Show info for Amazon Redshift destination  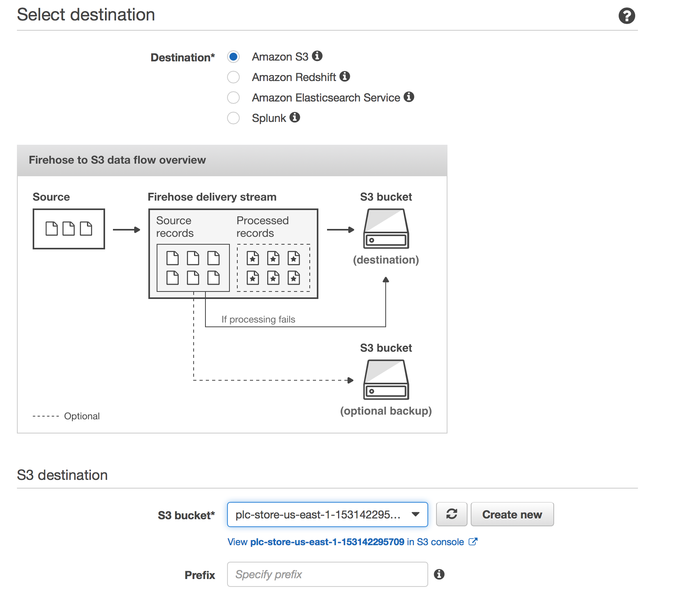pyautogui.click(x=345, y=76)
